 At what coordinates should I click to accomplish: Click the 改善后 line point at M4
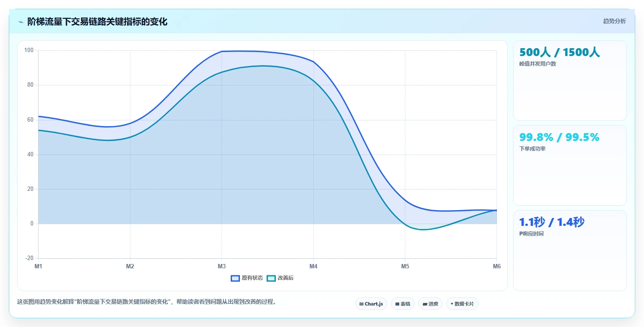point(313,80)
